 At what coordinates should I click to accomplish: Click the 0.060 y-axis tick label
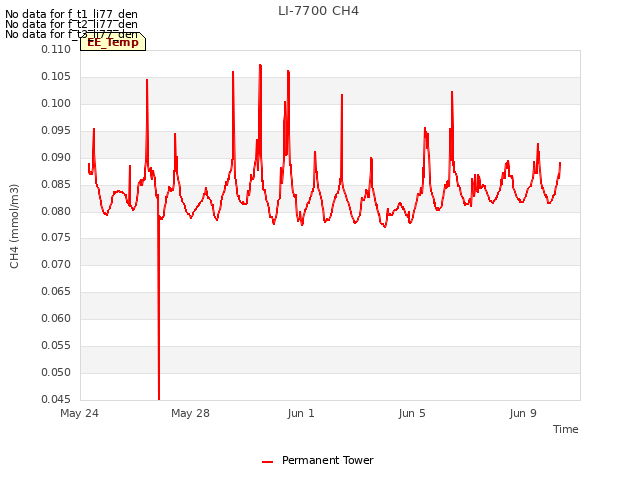56,318
